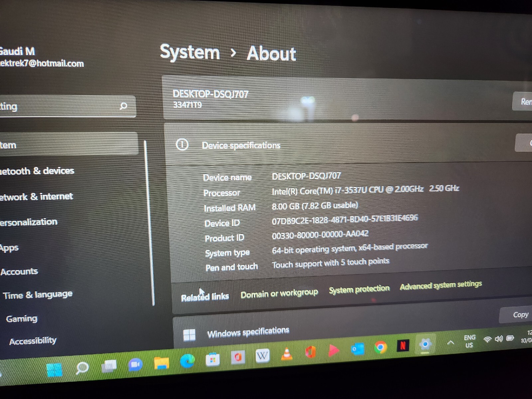Select the Device ID value
Viewport: 532px width, 399px height.
pyautogui.click(x=345, y=219)
